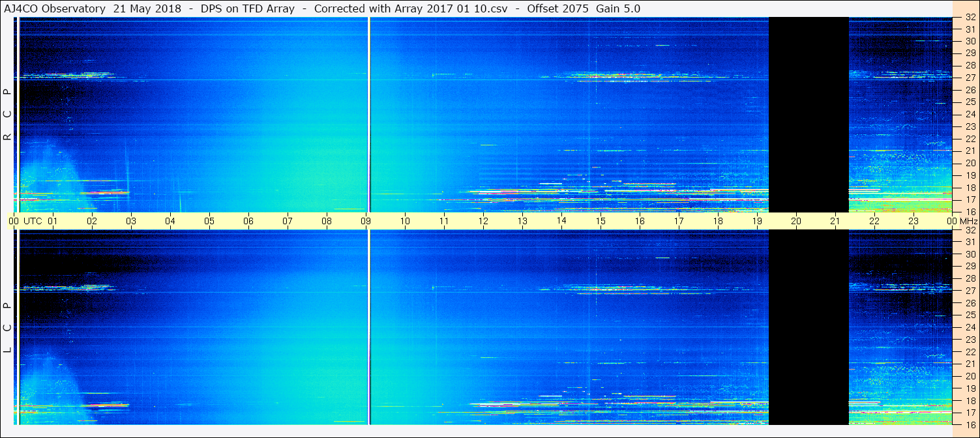The height and width of the screenshot is (438, 980).
Task: Click the 16 MHz label on the LCP frequency scale
Action: (x=970, y=424)
